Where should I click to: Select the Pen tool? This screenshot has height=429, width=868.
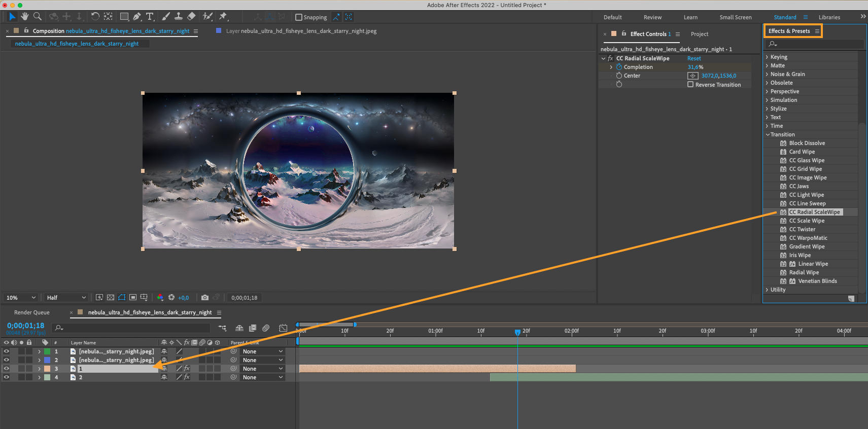pyautogui.click(x=137, y=17)
